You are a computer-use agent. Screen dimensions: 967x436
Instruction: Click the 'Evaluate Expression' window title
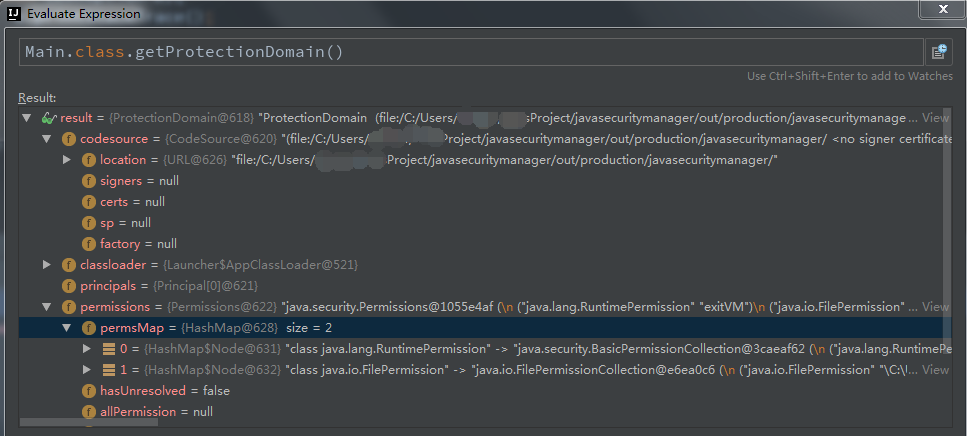(x=84, y=14)
